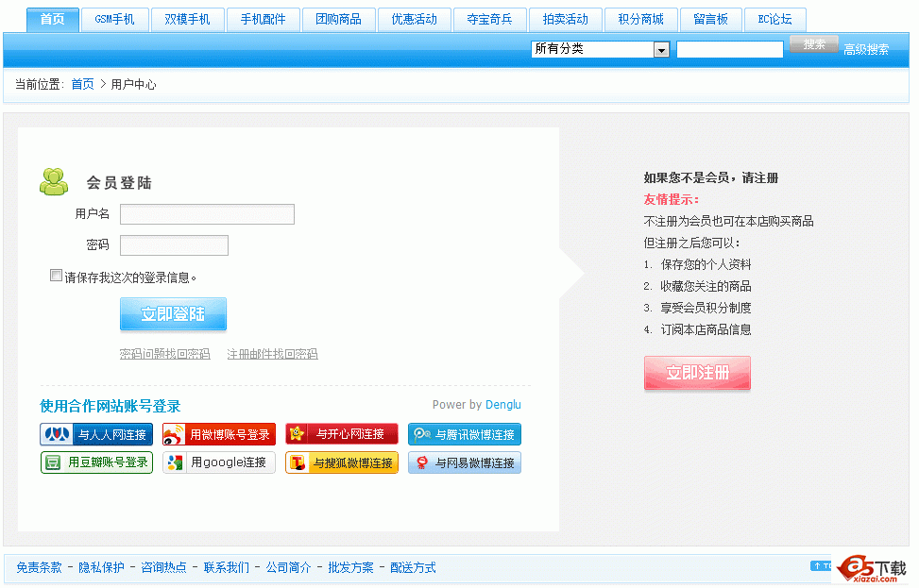Open the 首页 navigation tab
Screen dimensions: 919x588
(53, 19)
